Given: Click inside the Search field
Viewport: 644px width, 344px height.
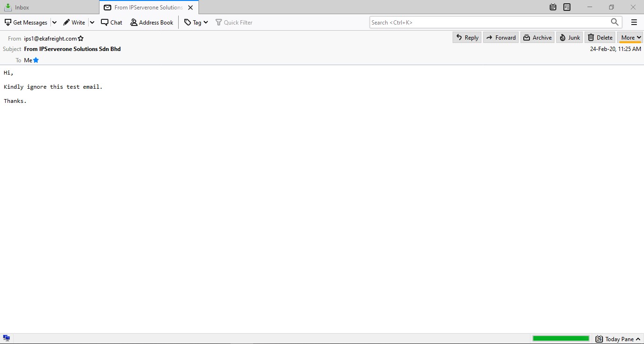Looking at the screenshot, I should coord(490,22).
